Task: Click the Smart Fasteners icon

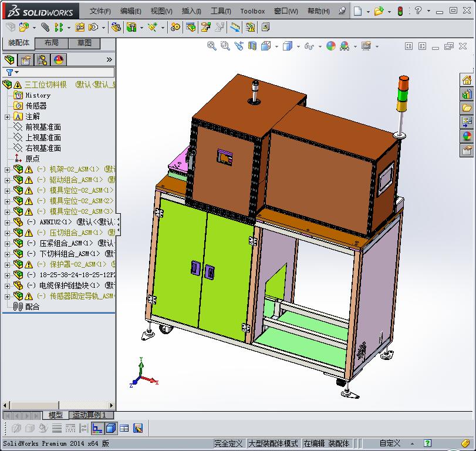Action: (x=80, y=28)
